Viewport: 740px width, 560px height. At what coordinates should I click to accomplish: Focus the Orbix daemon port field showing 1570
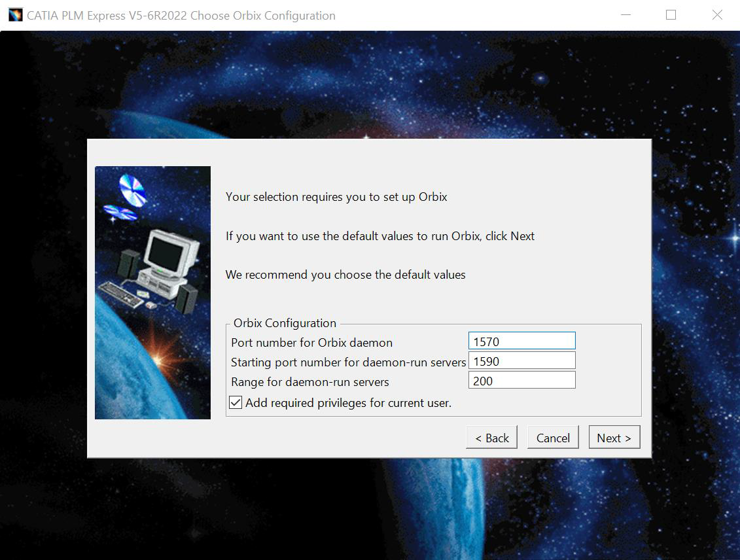(x=521, y=341)
